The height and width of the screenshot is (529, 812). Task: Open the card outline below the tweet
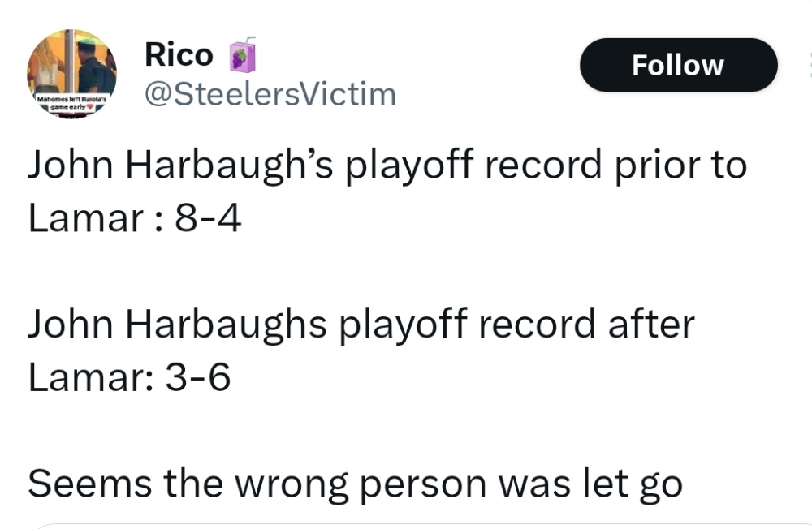406,526
